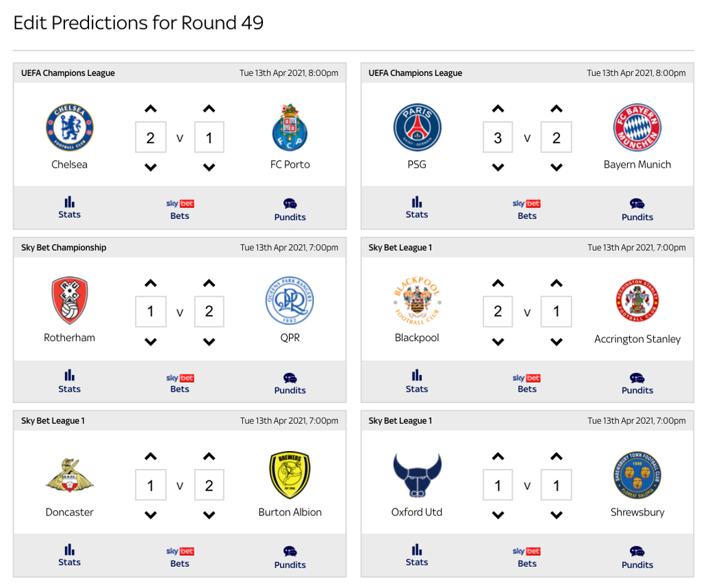Open Pundits link for Rotherham v QPR
This screenshot has height=588, width=701.
[290, 383]
